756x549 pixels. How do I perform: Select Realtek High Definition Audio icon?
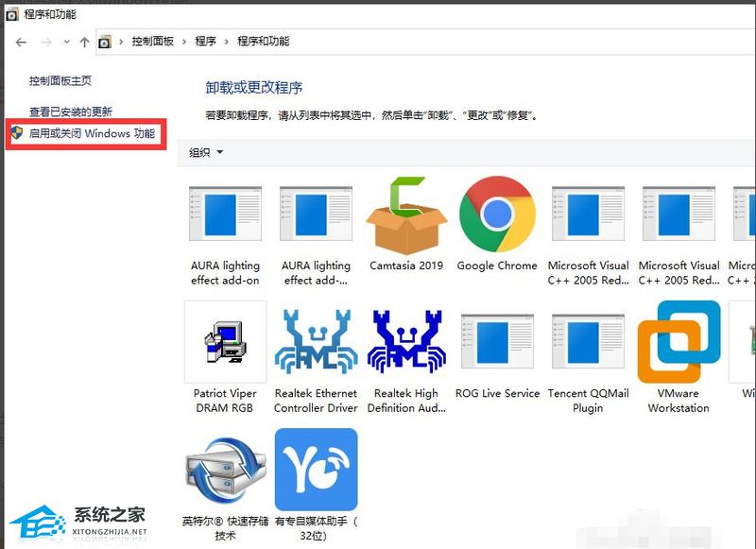pyautogui.click(x=406, y=342)
